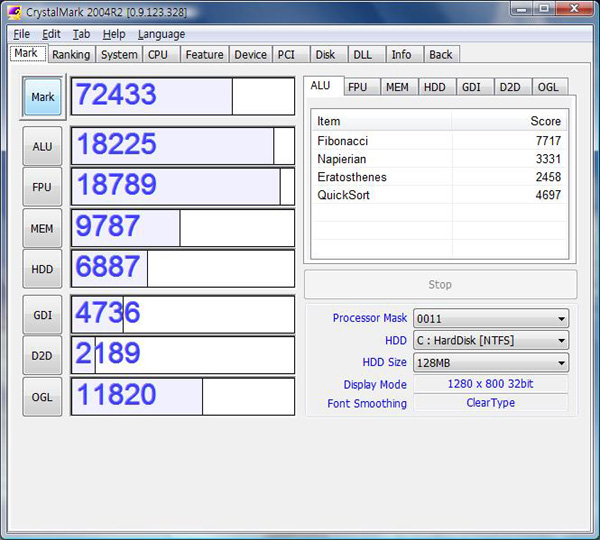Select the MEM results tab
The image size is (600, 540).
[397, 87]
